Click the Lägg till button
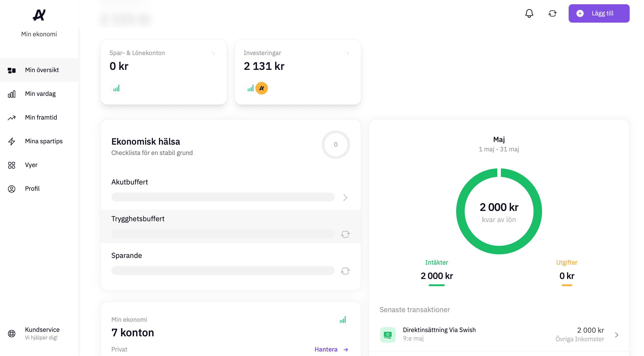The width and height of the screenshot is (644, 356). [x=599, y=13]
